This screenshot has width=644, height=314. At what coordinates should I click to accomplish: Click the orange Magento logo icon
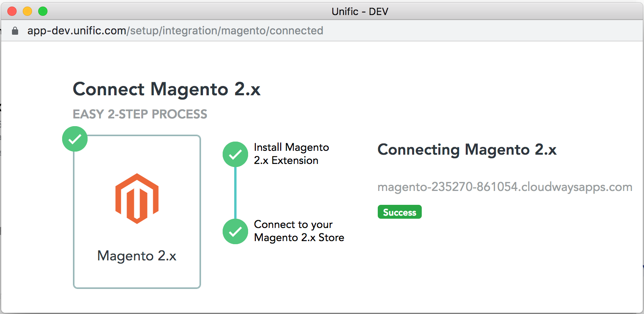pyautogui.click(x=137, y=199)
